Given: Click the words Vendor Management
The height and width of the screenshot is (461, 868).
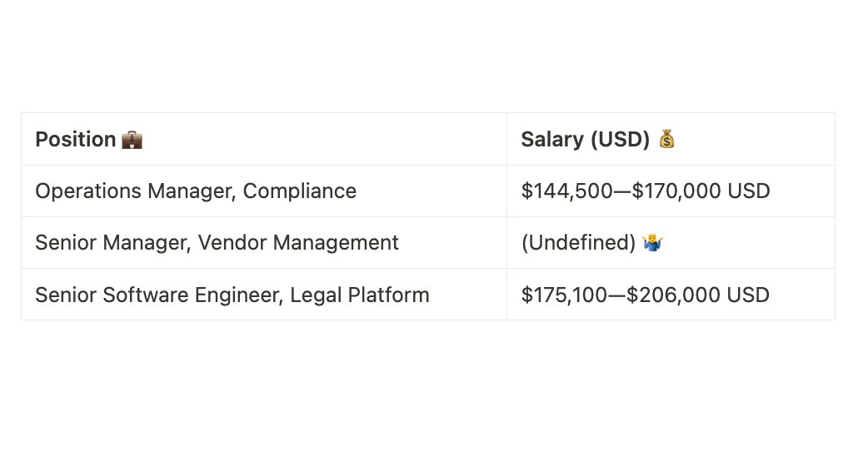Looking at the screenshot, I should coord(298,243).
